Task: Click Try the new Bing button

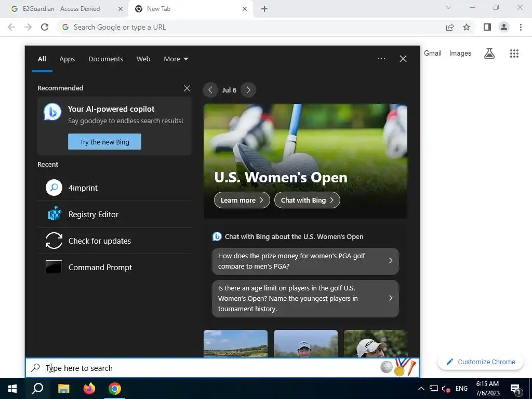Action: pos(104,142)
